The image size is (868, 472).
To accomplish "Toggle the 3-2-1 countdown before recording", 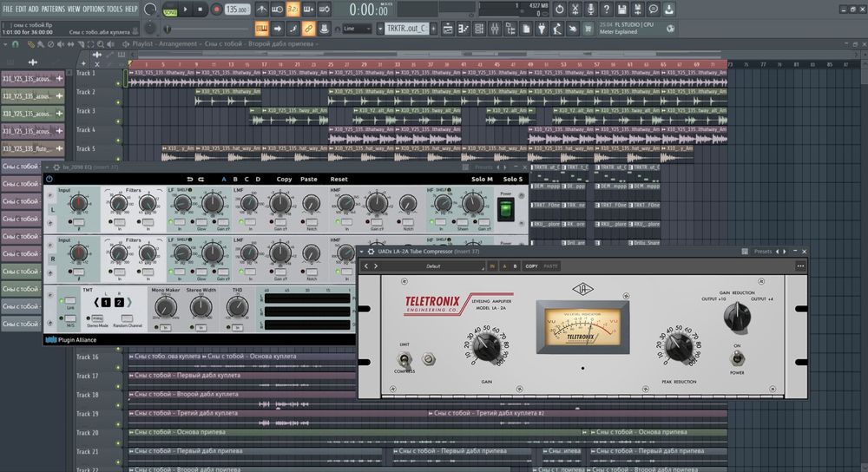I will click(x=293, y=9).
